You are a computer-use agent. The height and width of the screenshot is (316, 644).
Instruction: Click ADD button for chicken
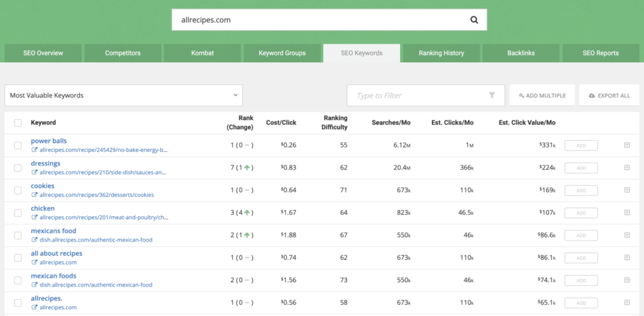(x=581, y=213)
